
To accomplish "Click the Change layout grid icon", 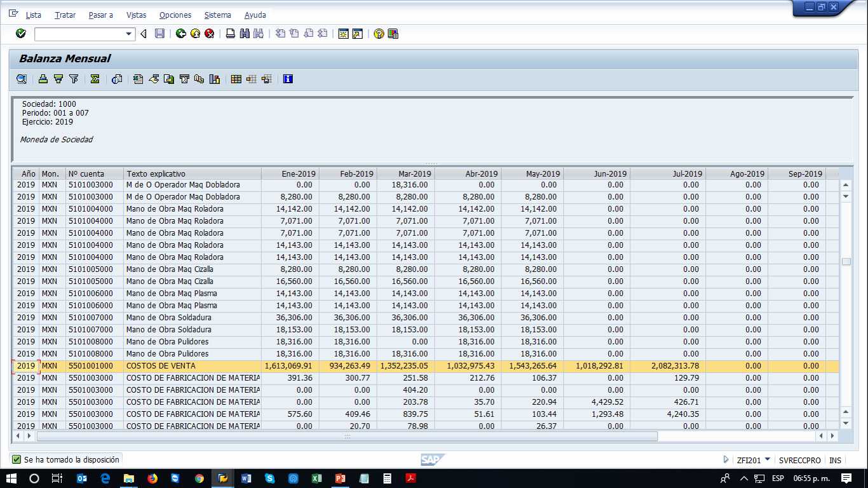I will 236,79.
